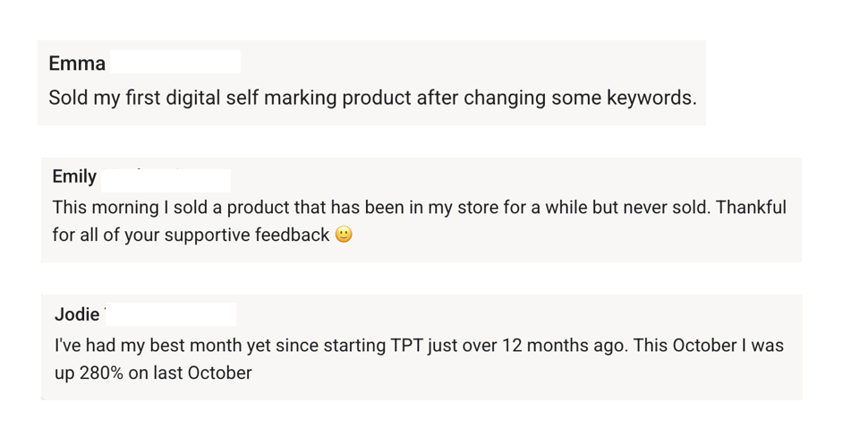
Task: Click Emma's message about changing keywords
Action: 371,98
